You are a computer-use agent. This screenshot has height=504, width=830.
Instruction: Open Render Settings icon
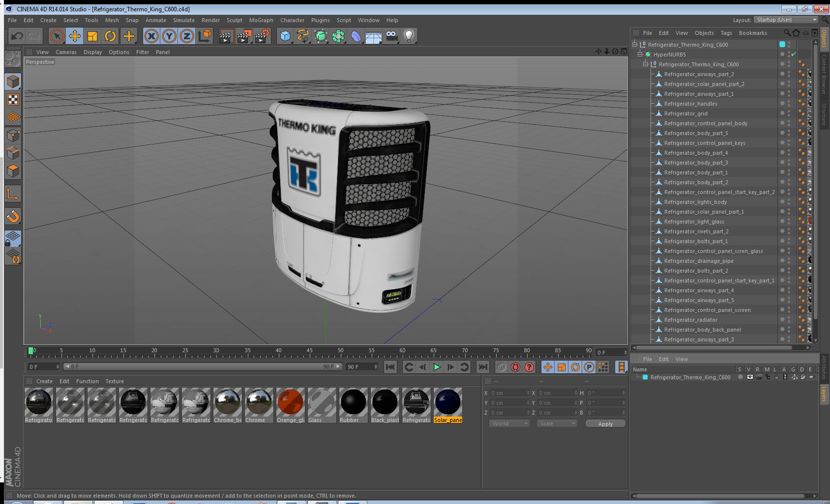tap(262, 36)
